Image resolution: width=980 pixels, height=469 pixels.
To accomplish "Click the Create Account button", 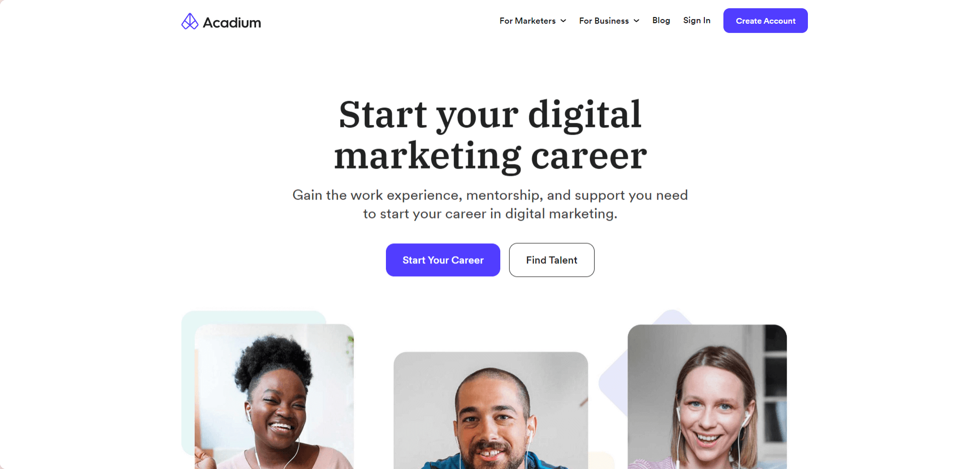I will click(765, 21).
